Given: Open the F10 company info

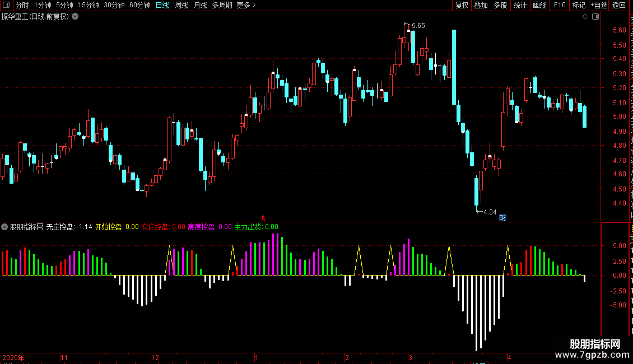Looking at the screenshot, I should tap(560, 5).
